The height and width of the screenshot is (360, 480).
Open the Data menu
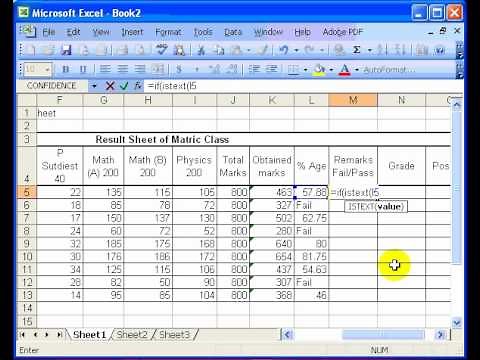tap(233, 32)
